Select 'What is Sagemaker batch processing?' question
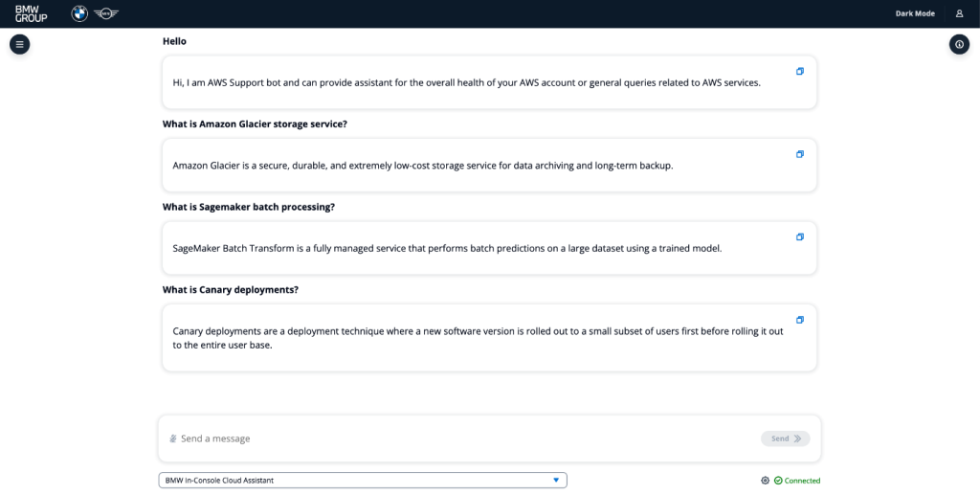This screenshot has height=494, width=980. click(249, 207)
